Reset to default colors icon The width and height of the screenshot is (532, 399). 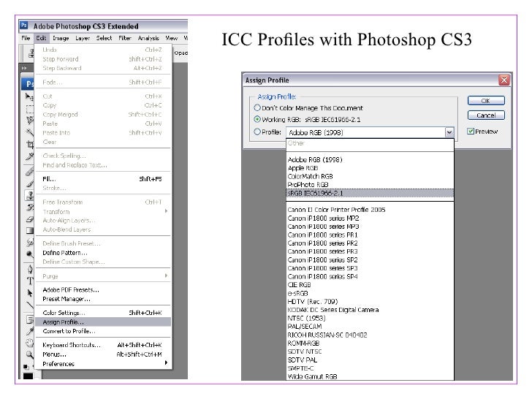pyautogui.click(x=26, y=367)
